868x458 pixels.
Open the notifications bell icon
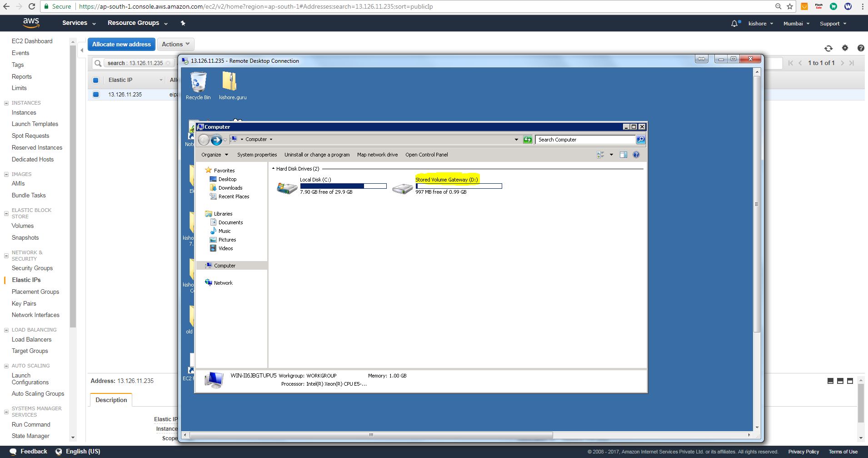[734, 24]
